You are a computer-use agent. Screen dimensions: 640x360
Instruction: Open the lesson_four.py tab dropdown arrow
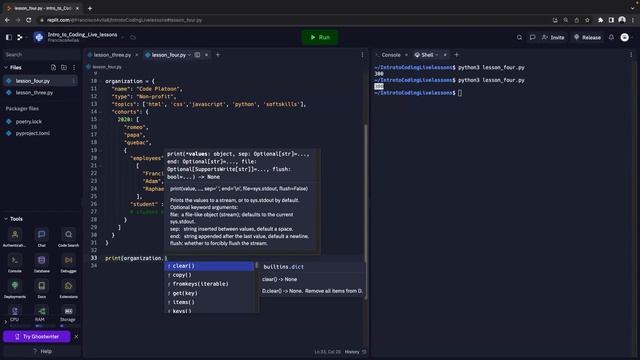pyautogui.click(x=189, y=55)
